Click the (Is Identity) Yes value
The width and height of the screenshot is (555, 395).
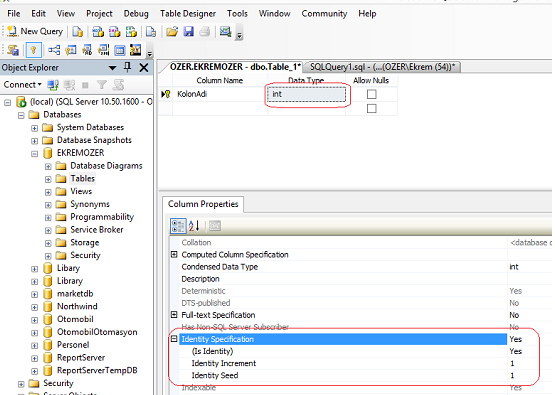click(x=516, y=351)
